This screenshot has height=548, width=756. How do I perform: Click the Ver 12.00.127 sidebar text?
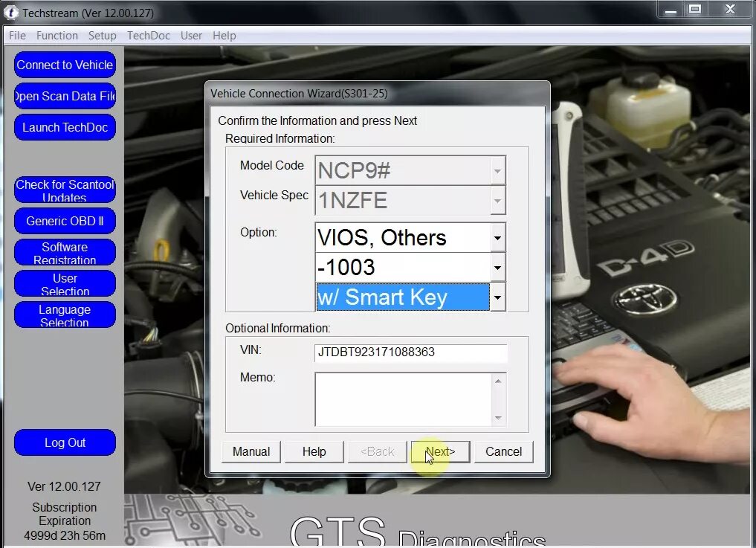pos(64,486)
